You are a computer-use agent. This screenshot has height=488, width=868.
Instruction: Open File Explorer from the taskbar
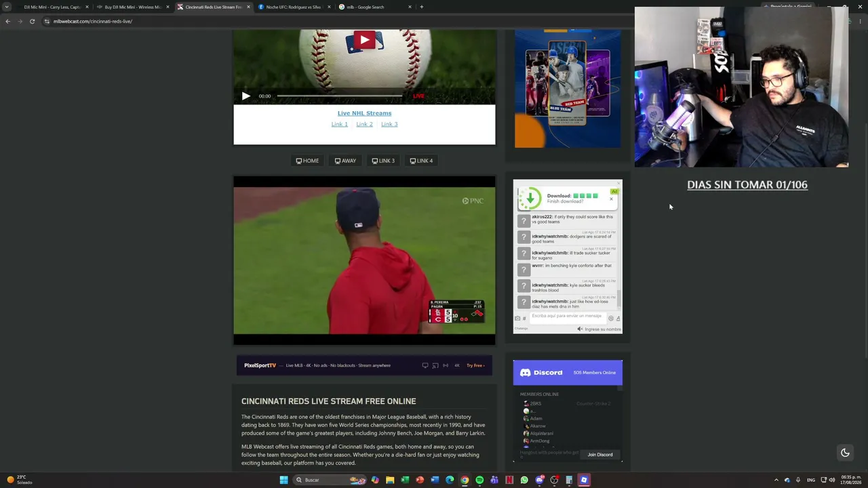click(x=390, y=480)
